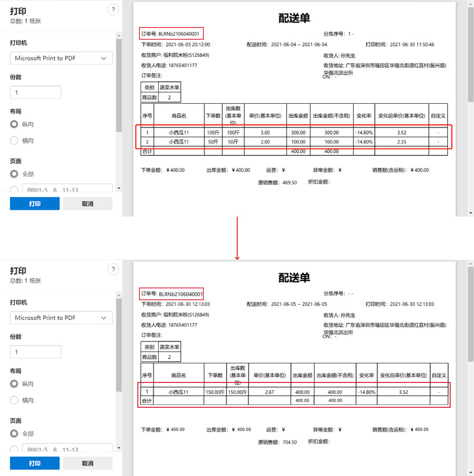The image size is (474, 476).
Task: Click 份数 copies field in upper dialog
Action: point(36,92)
